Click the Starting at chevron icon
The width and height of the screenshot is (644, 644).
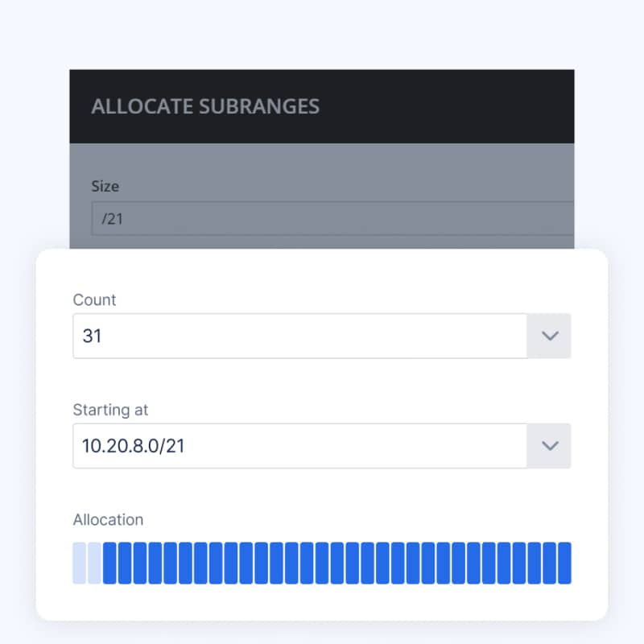(550, 446)
